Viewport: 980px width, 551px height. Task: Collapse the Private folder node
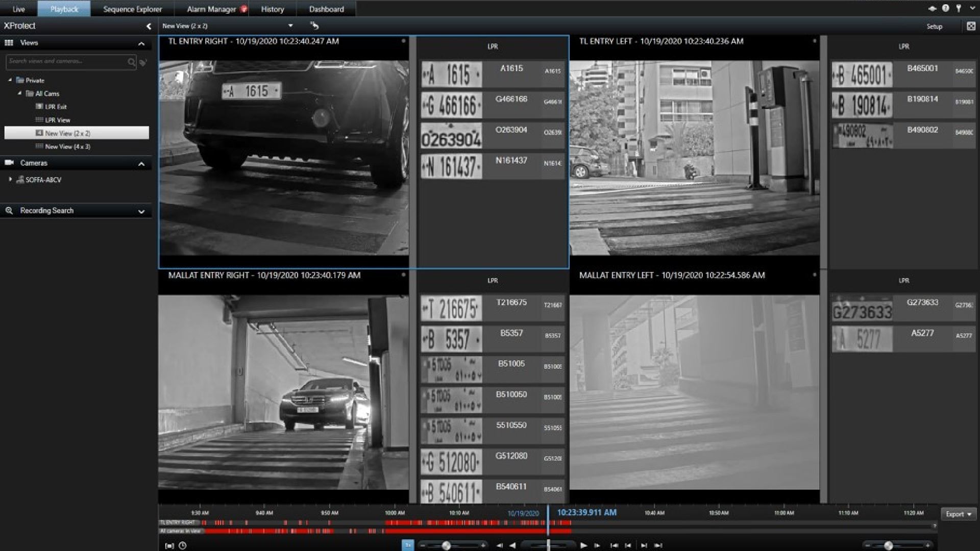10,80
